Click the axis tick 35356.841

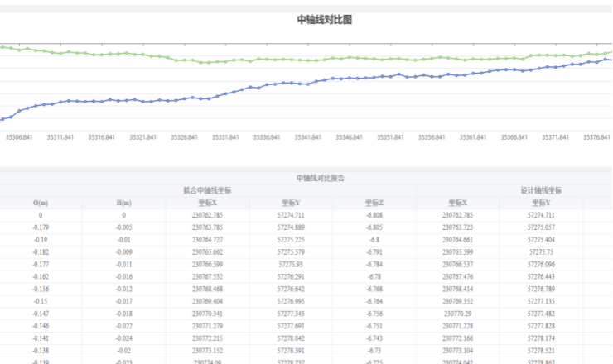432,137
